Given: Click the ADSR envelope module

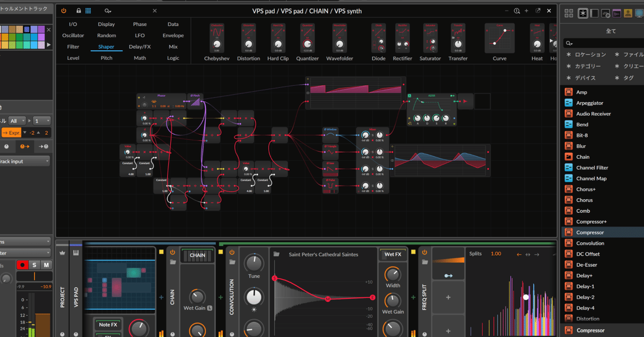Looking at the screenshot, I should (432, 109).
